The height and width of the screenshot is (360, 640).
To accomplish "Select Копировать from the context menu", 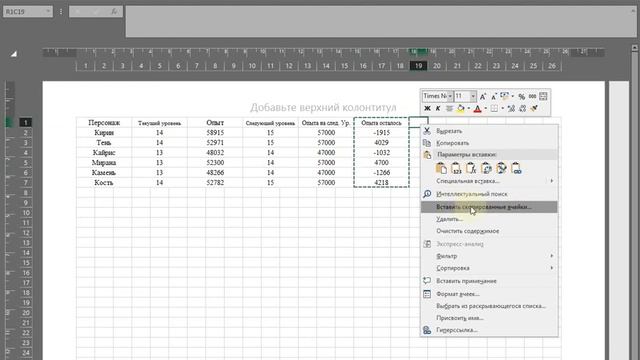I will click(x=489, y=143).
